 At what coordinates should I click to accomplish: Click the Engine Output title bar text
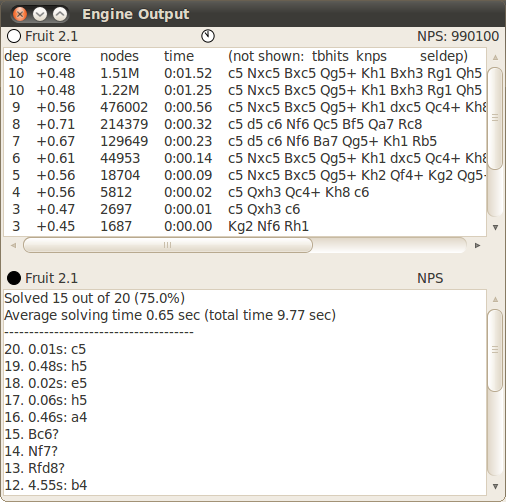click(136, 14)
